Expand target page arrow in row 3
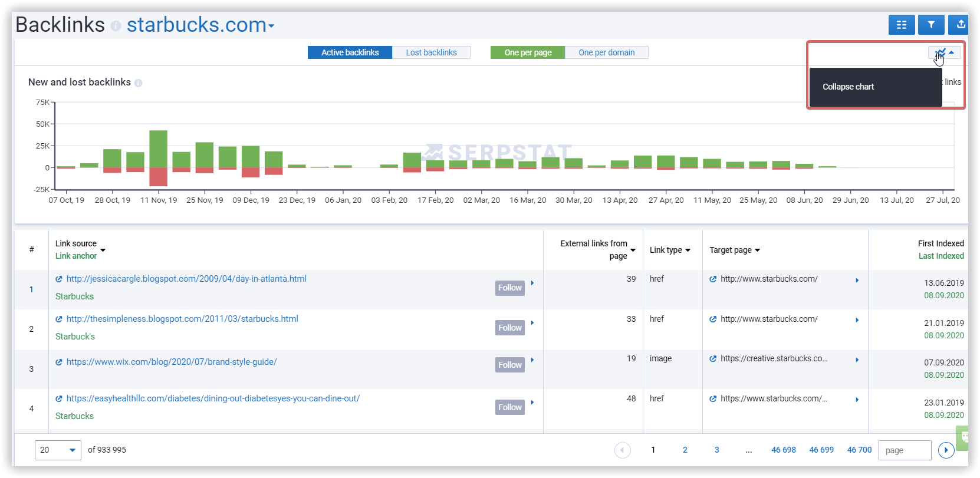This screenshot has width=980, height=478. pos(857,360)
